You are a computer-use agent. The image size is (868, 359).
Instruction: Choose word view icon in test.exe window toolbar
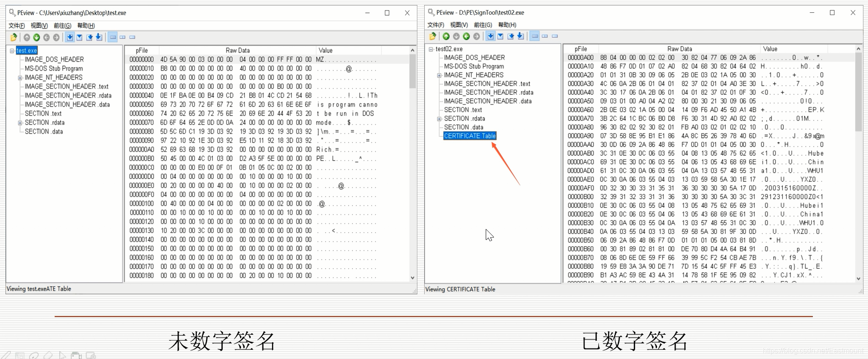123,37
